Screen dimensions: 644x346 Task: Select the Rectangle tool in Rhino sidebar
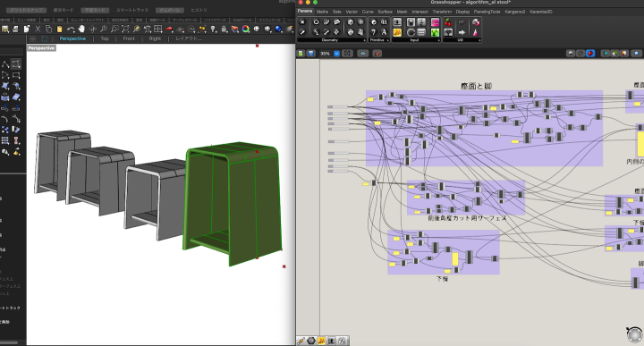click(16, 75)
